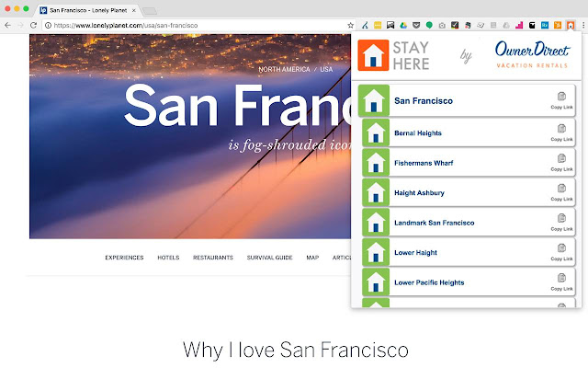Screen dimensions: 588x368
Task: Open the Chrome three-dot menu
Action: tap(583, 25)
